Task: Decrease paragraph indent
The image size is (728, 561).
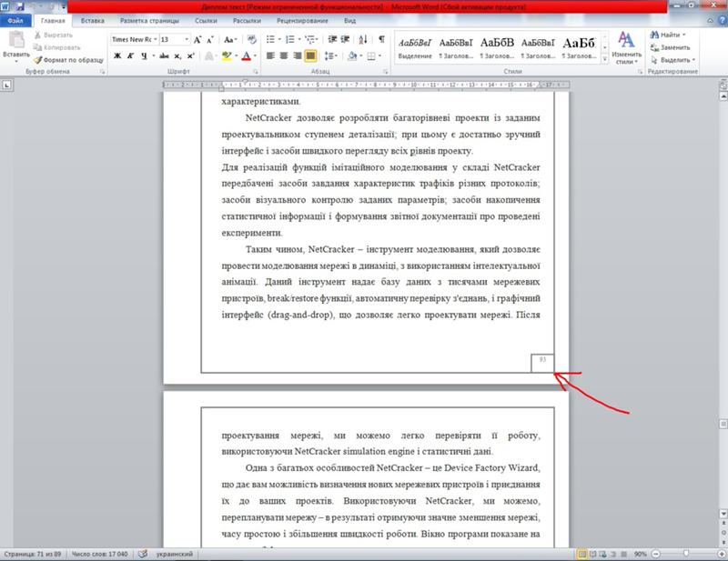Action: click(x=332, y=39)
